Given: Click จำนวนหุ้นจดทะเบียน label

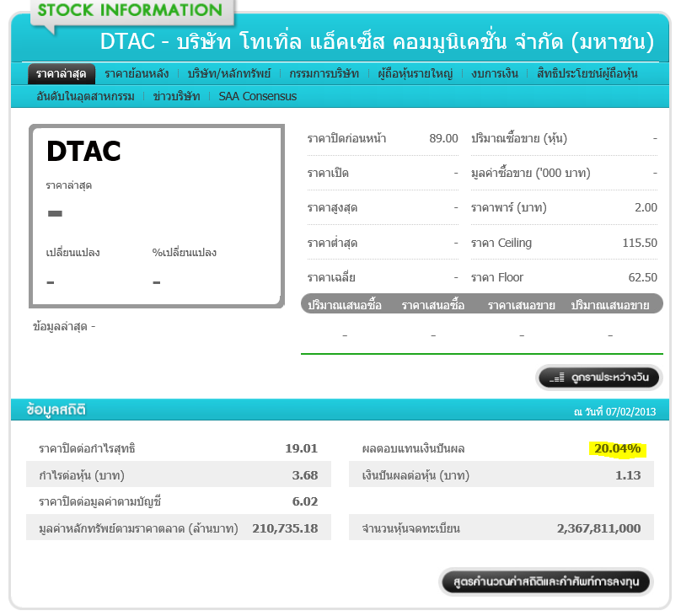Looking at the screenshot, I should coord(410,528).
